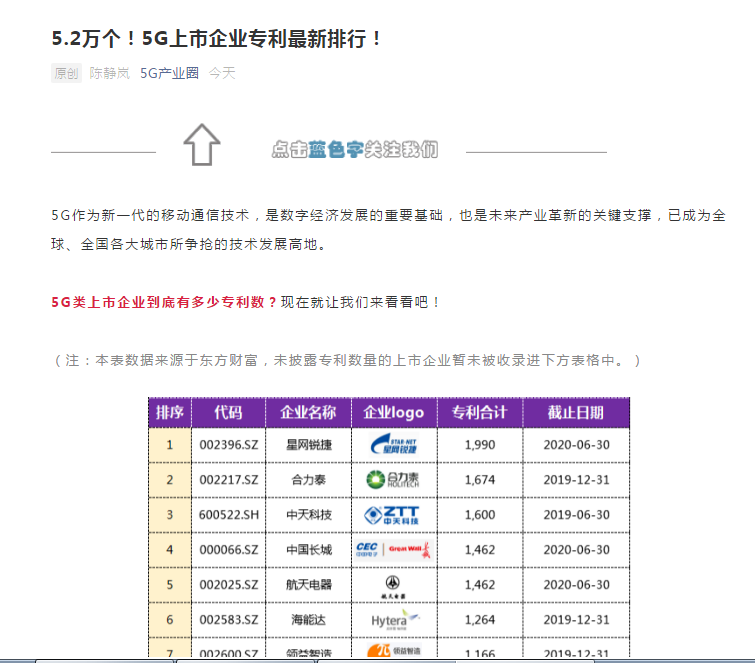Click the 排序 column header
Image resolution: width=755 pixels, height=663 pixels.
point(169,413)
